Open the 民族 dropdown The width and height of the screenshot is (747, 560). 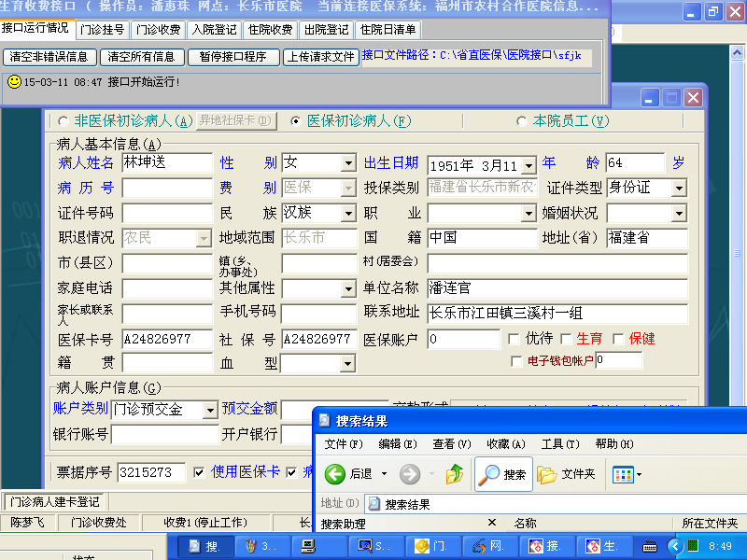pos(348,213)
